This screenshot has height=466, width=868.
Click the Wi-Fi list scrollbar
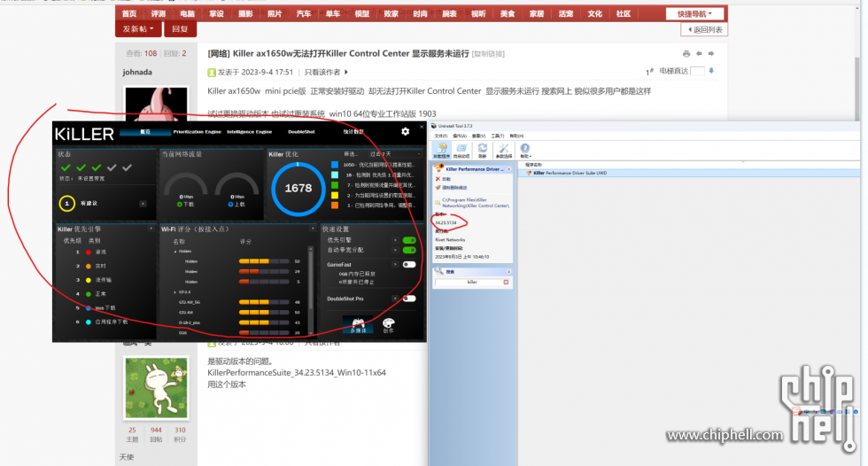pos(311,291)
